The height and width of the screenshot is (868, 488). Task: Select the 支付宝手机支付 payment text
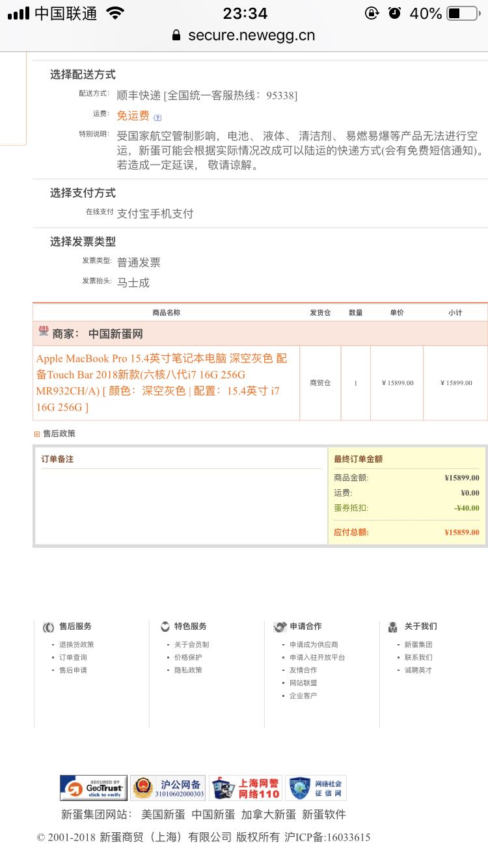point(155,214)
